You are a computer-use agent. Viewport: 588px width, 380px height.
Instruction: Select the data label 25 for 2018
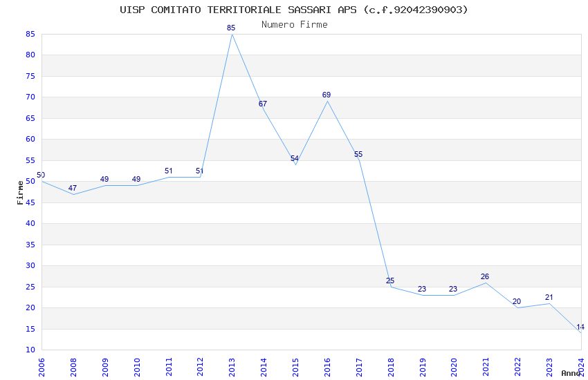(390, 281)
